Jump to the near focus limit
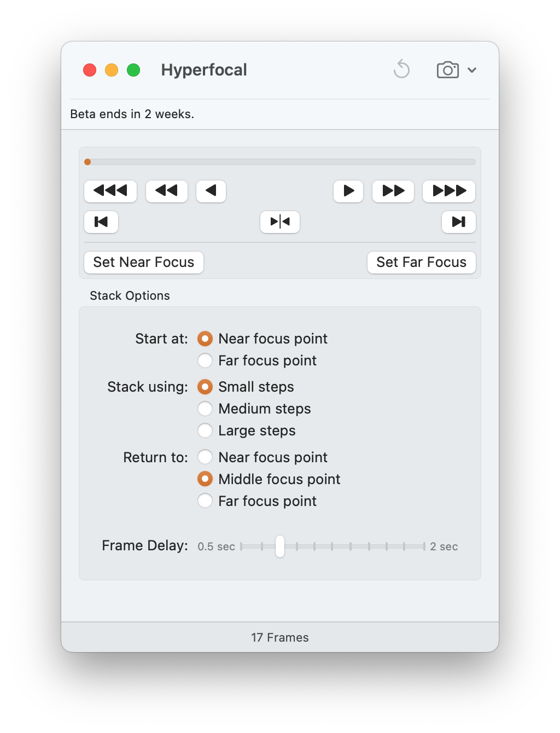Screen dimensions: 560x733 point(101,222)
